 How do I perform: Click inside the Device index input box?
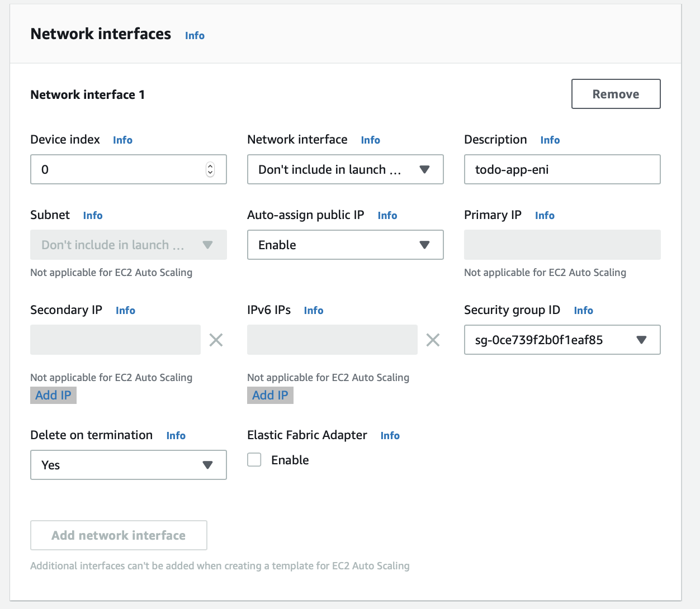point(112,169)
